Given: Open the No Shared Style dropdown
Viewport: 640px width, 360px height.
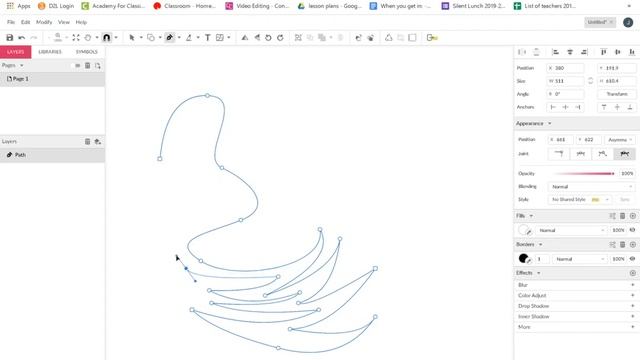Looking at the screenshot, I should tap(579, 200).
